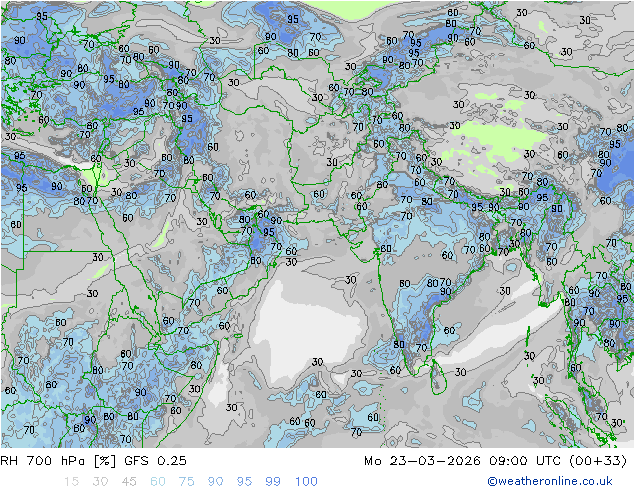Click the legend value 30 in color scale
The height and width of the screenshot is (490, 634).
[x=100, y=481]
